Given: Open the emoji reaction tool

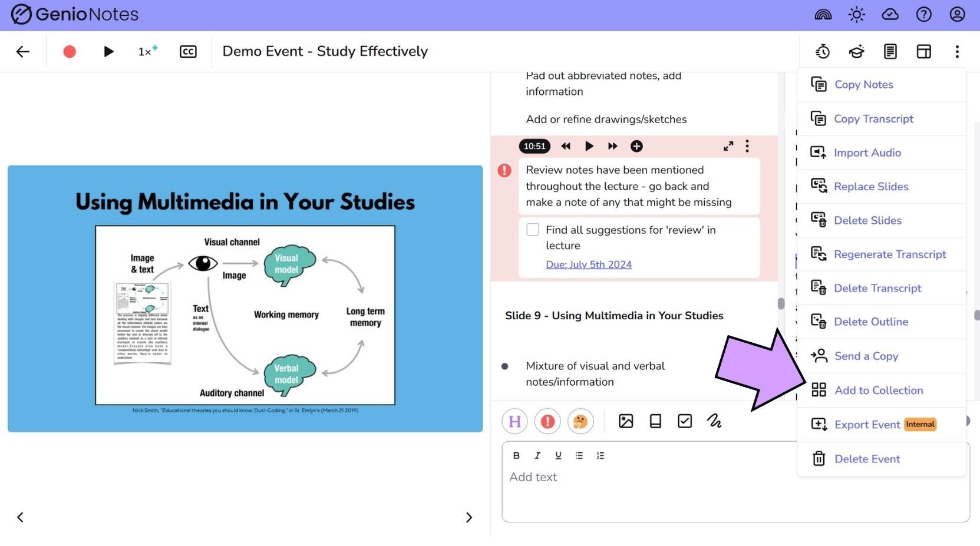Looking at the screenshot, I should (580, 421).
